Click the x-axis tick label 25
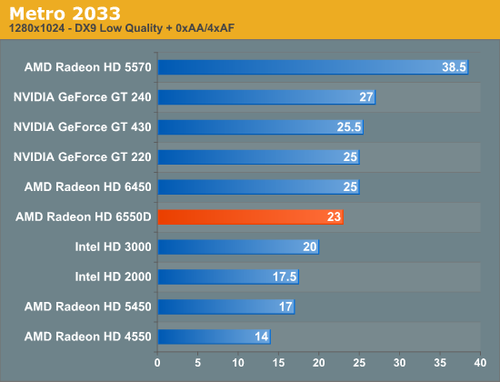 [x=359, y=363]
